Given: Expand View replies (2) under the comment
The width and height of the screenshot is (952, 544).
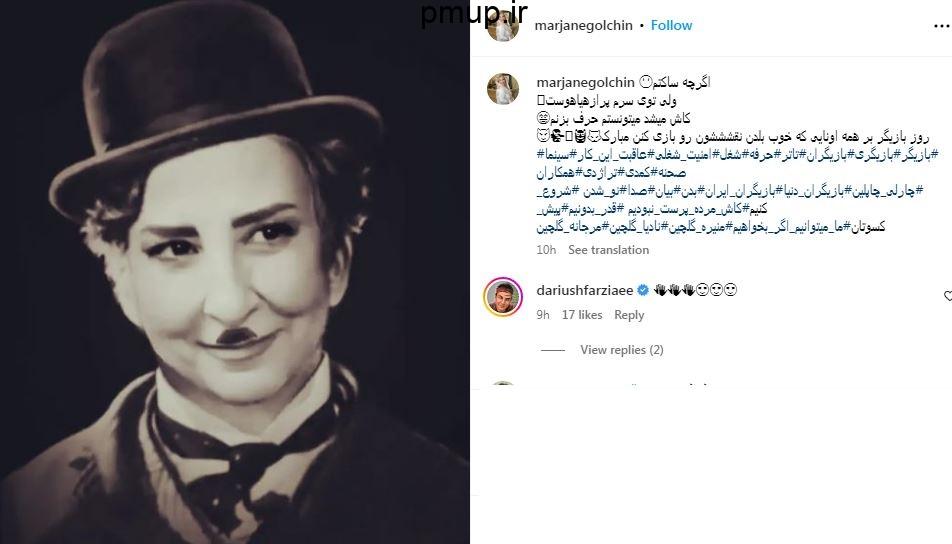Looking at the screenshot, I should (x=622, y=350).
